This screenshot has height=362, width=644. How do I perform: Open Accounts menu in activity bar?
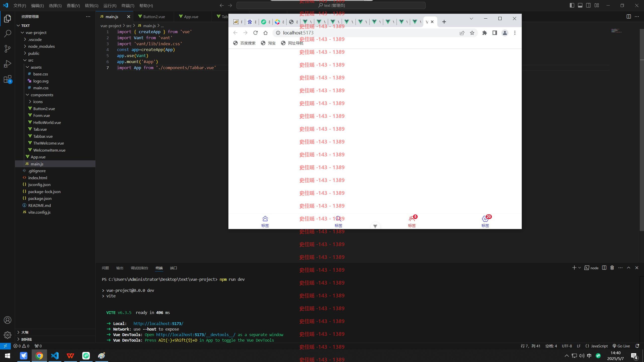point(8,320)
